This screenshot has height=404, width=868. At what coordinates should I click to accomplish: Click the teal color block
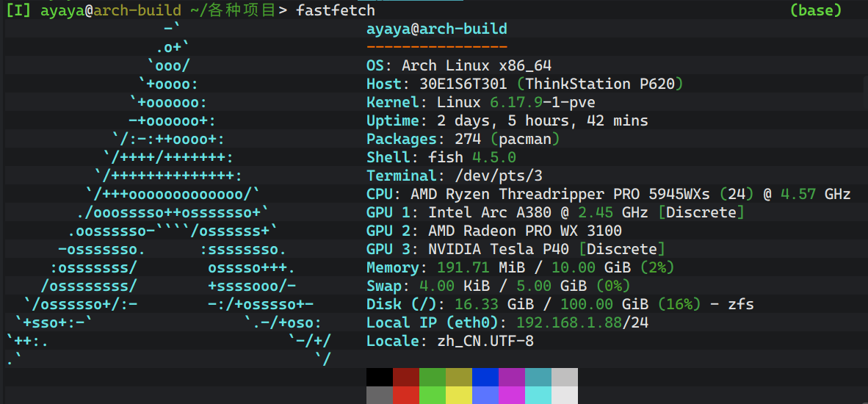coord(538,377)
